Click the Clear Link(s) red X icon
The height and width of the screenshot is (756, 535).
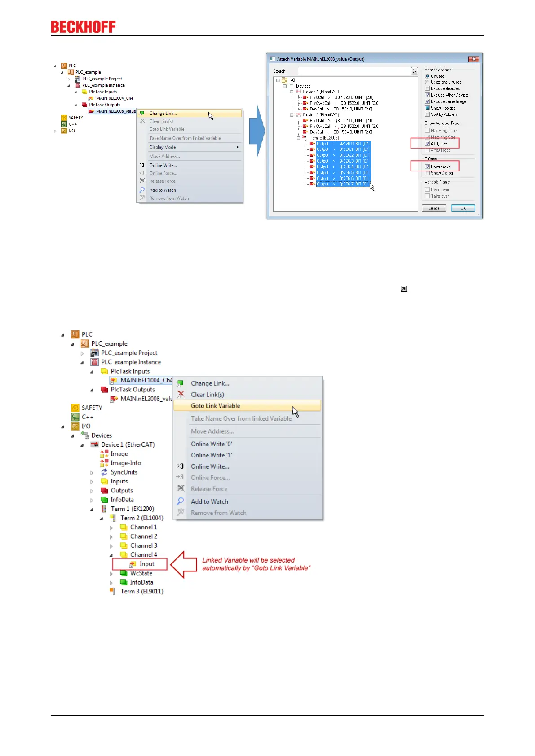click(x=181, y=394)
